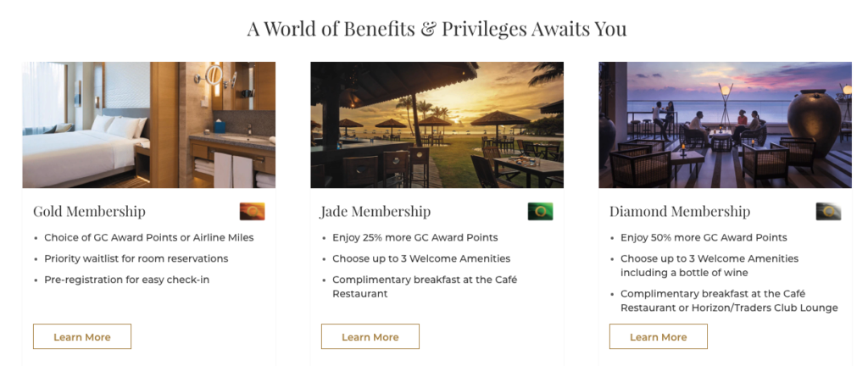Click 'Priority waitlist for room reservations' item

(x=136, y=258)
